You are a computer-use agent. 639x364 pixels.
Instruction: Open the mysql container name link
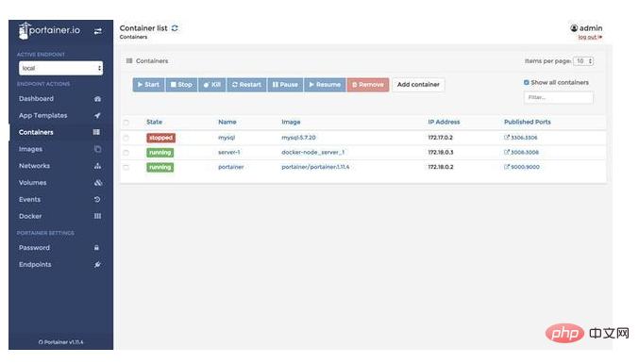[x=227, y=138]
